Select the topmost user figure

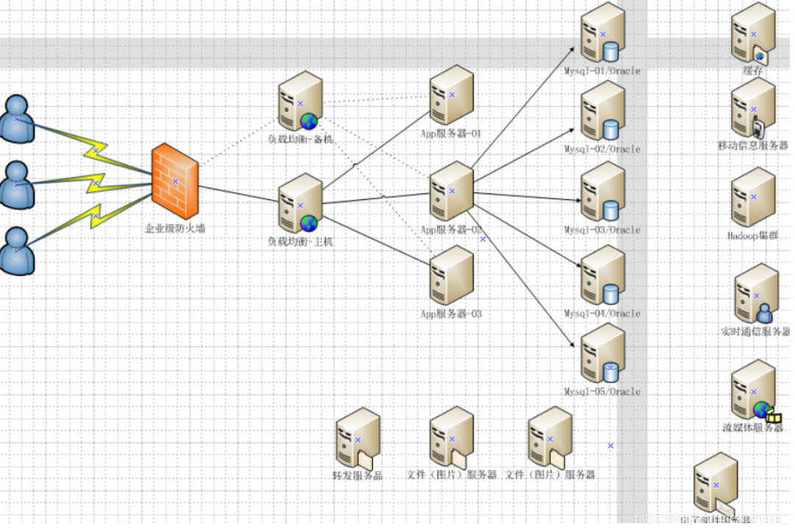pyautogui.click(x=17, y=118)
